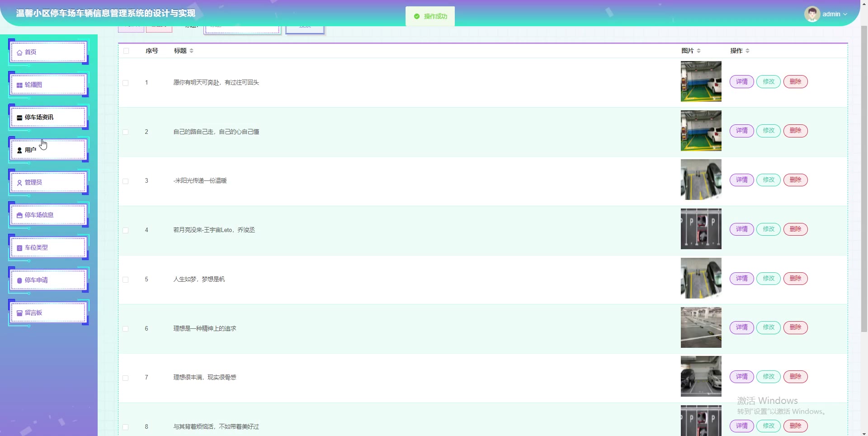868x436 pixels.
Task: Click 删除 in row 7
Action: (796, 377)
